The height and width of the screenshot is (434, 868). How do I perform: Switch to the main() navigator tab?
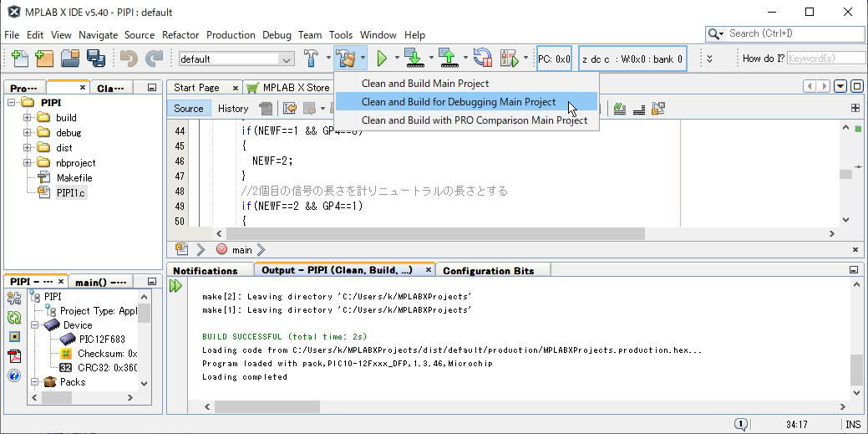101,282
